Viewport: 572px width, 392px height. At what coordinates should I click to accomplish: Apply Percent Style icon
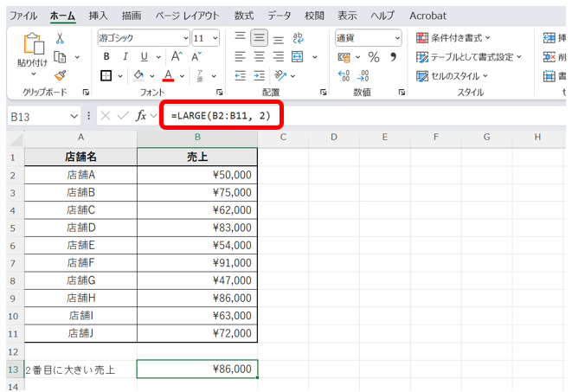pyautogui.click(x=374, y=57)
